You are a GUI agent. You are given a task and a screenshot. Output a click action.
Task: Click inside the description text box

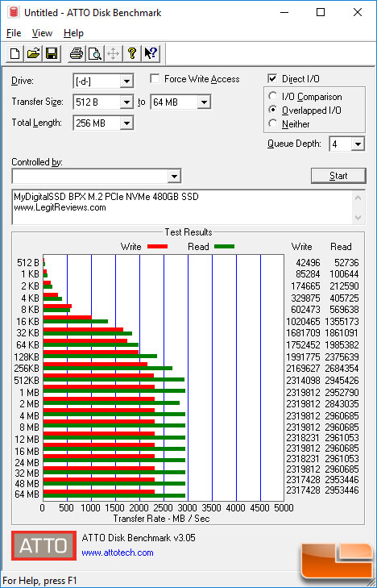coord(183,207)
